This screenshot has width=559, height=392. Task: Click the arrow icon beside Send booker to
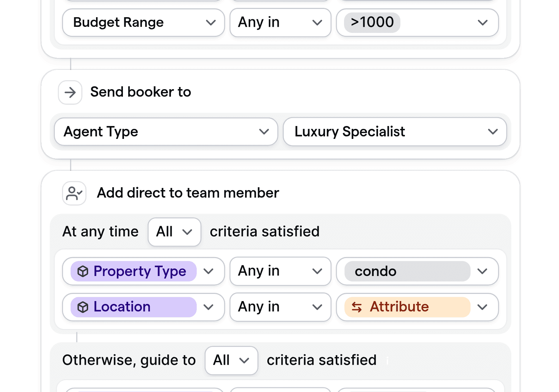point(70,92)
